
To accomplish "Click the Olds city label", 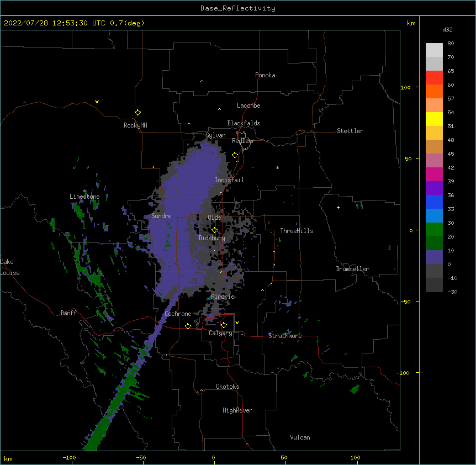I will click(214, 218).
